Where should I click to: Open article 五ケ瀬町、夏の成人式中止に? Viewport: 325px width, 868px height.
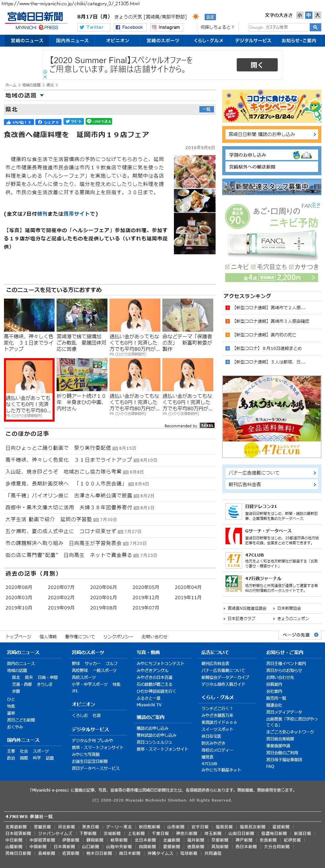tap(61, 531)
